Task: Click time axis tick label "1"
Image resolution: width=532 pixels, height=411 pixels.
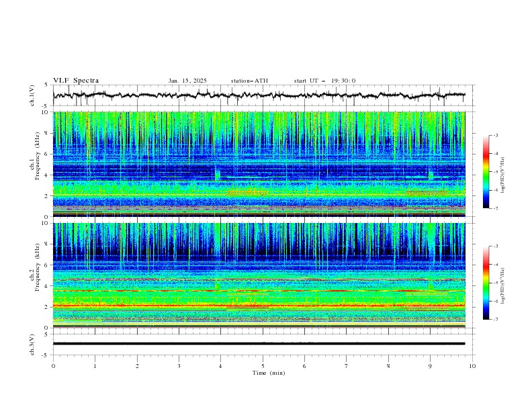Action: [x=95, y=366]
